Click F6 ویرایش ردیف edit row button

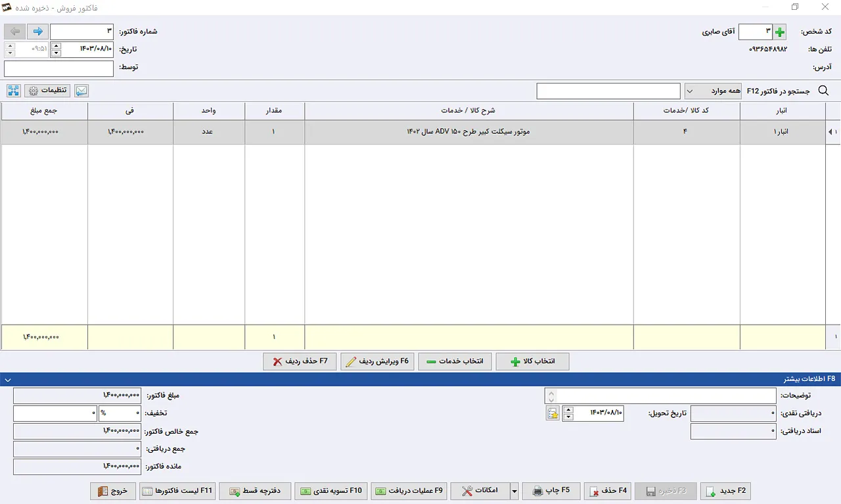pyautogui.click(x=377, y=361)
